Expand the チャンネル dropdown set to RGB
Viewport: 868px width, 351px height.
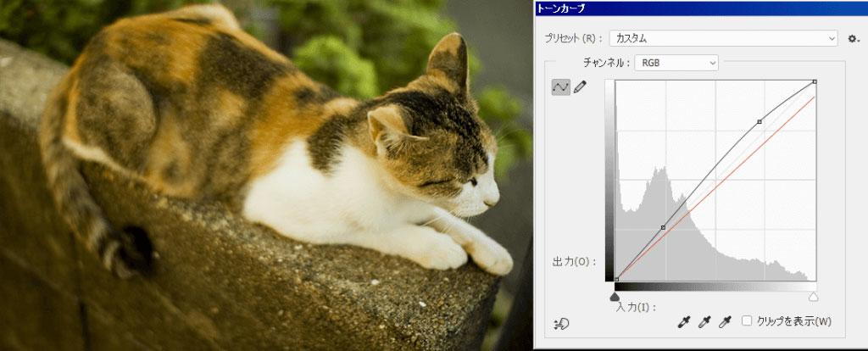pyautogui.click(x=676, y=63)
